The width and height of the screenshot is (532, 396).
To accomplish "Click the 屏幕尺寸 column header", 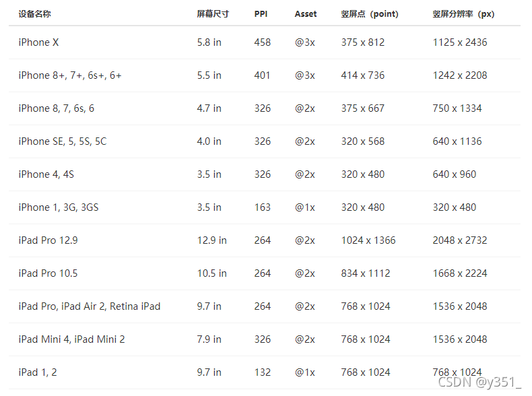I will pyautogui.click(x=213, y=14).
